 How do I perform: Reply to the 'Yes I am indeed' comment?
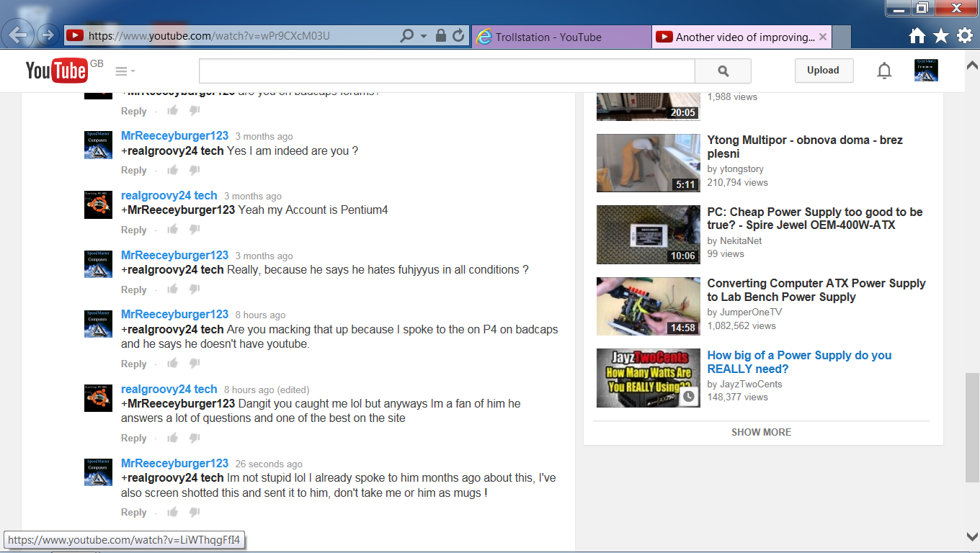coord(134,171)
